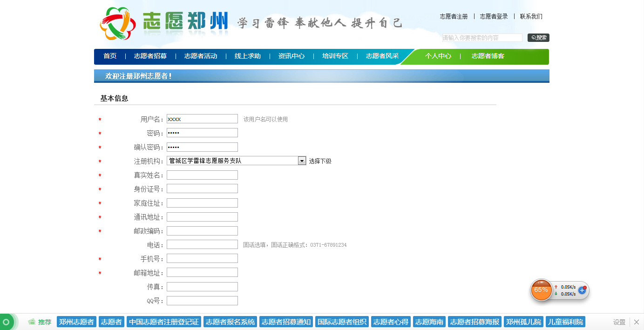The height and width of the screenshot is (330, 644).
Task: Open the 联系我们 link
Action: (x=531, y=16)
